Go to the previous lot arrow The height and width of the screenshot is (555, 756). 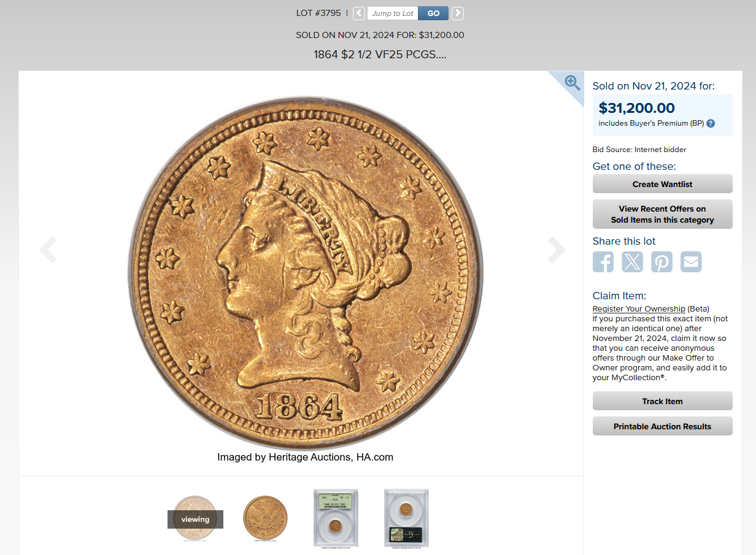pyautogui.click(x=359, y=13)
